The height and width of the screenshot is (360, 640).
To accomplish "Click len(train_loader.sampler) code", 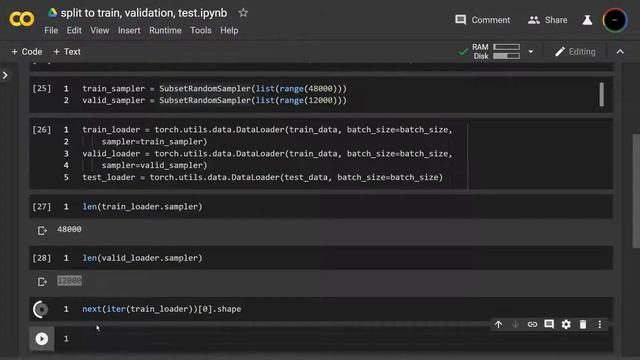I will 142,207.
